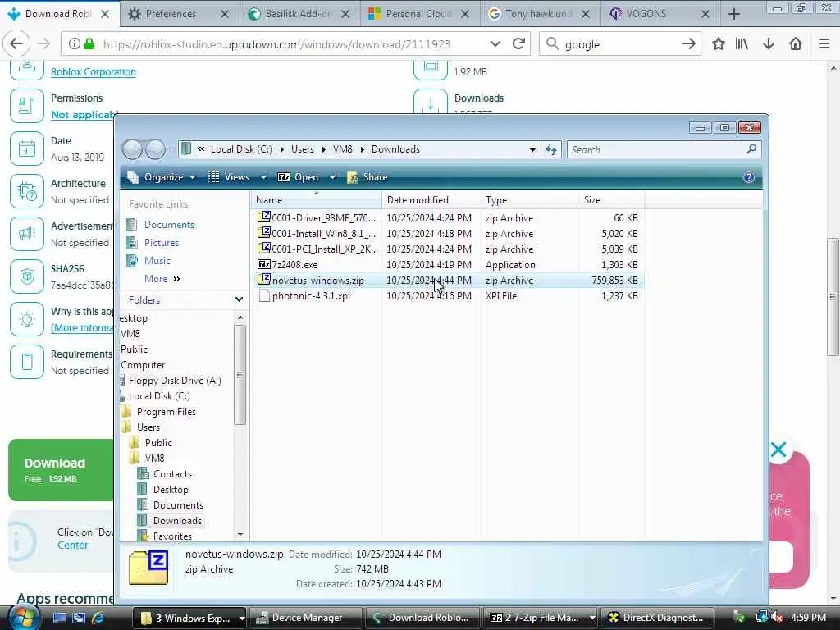The image size is (840, 630).
Task: Open a new browser tab
Action: pyautogui.click(x=734, y=14)
